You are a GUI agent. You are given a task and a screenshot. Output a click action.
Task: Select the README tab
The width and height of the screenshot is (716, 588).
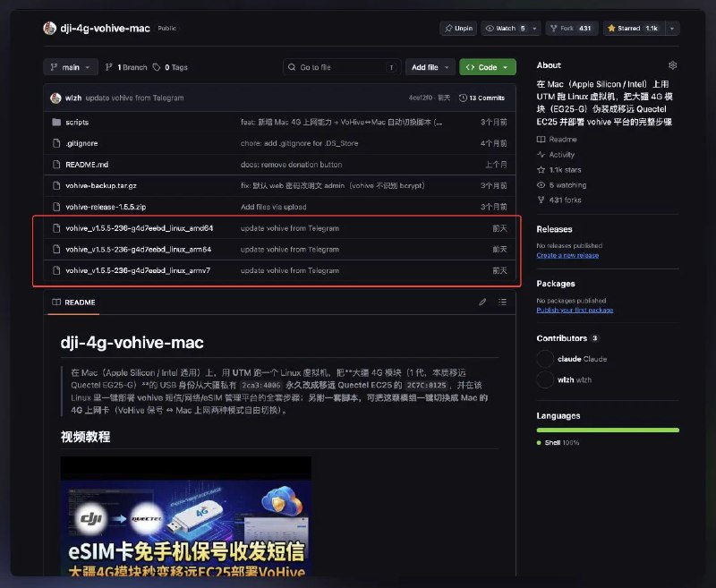(73, 303)
